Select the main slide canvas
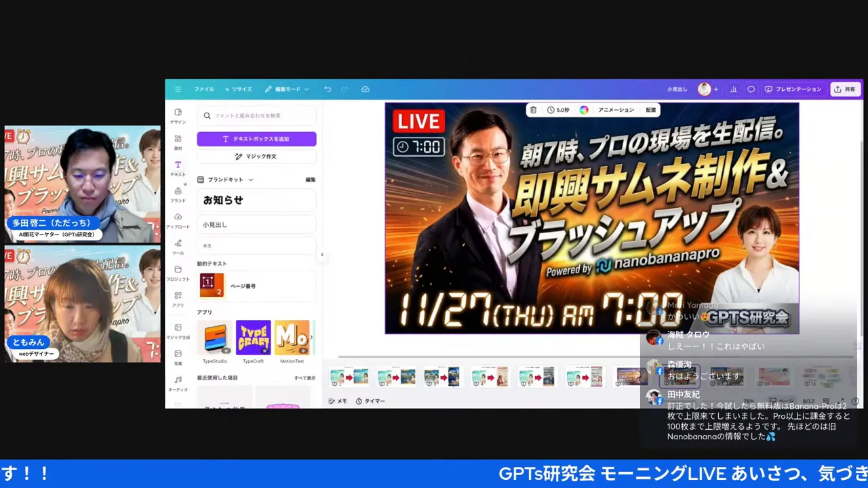This screenshot has height=488, width=868. 592,218
